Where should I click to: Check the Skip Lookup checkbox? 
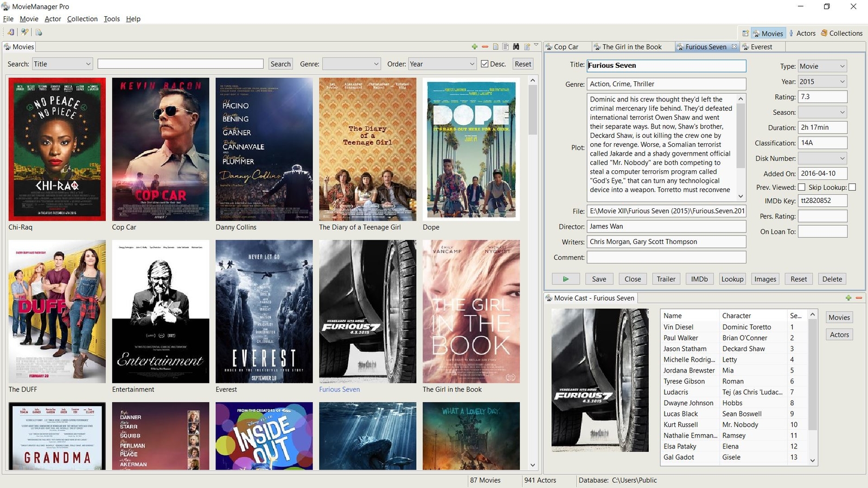click(852, 187)
